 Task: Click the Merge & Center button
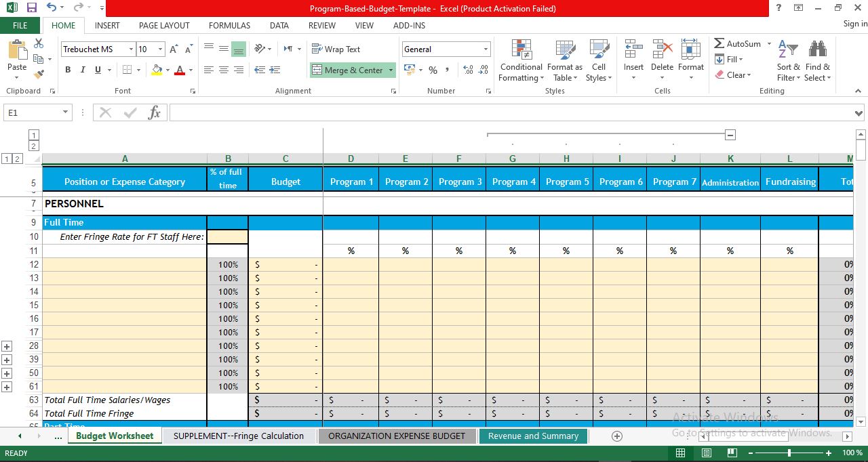(x=347, y=70)
